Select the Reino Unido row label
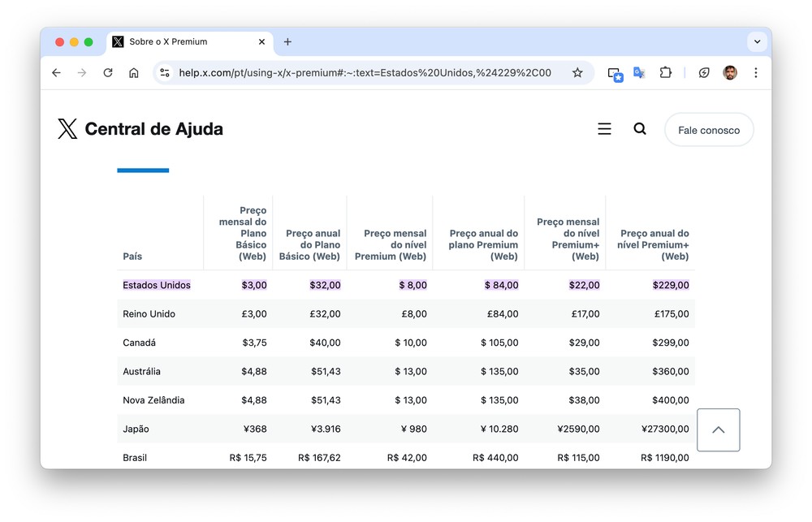Viewport: 812px width, 522px height. pos(149,314)
